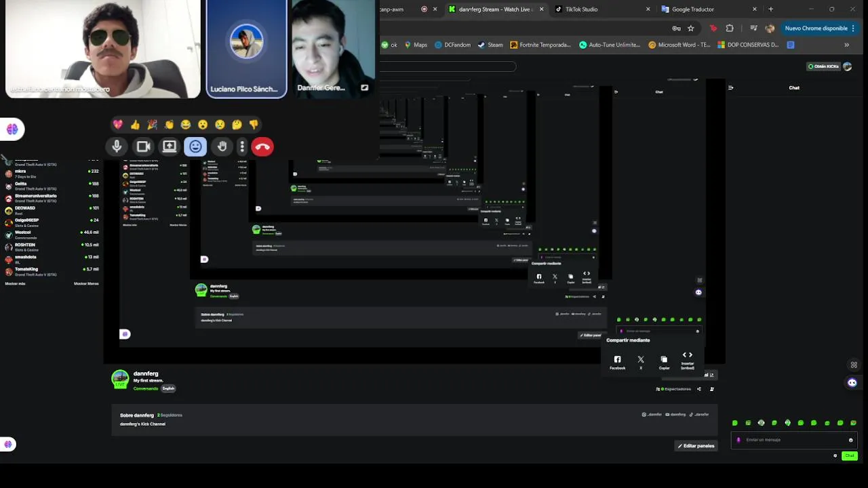The image size is (868, 488).
Task: Click the green Chat send button
Action: pyautogui.click(x=850, y=456)
